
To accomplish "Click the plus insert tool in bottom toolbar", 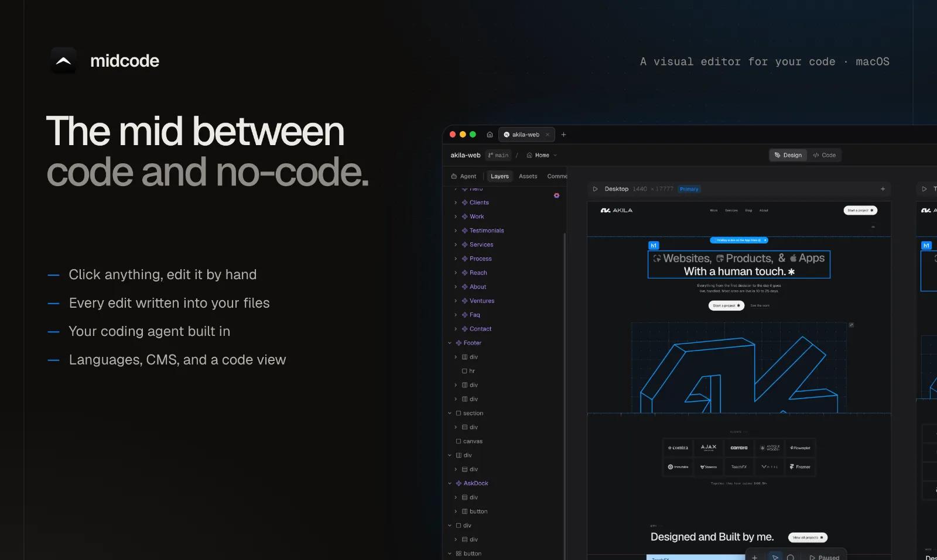I will click(x=755, y=557).
